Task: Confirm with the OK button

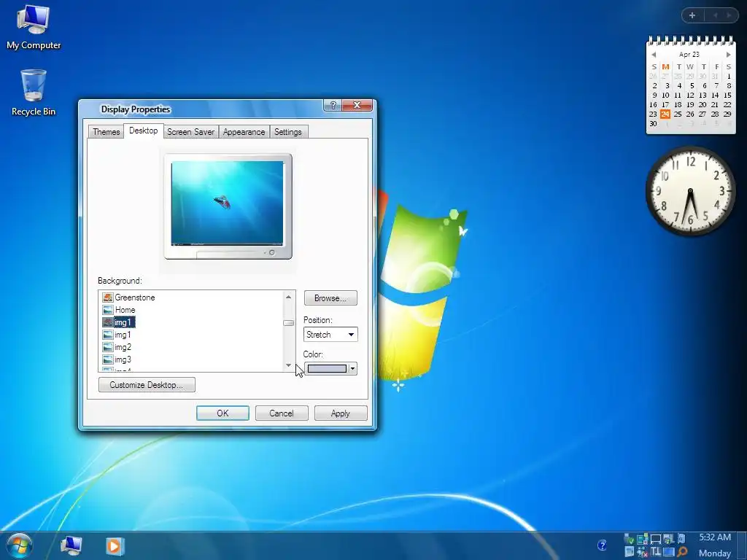Action: click(x=222, y=413)
